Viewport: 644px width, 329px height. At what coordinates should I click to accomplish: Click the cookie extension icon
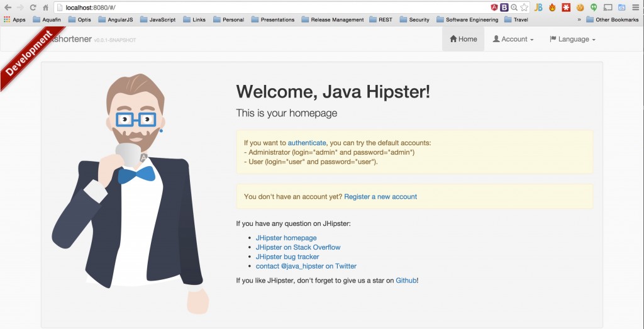click(x=580, y=8)
